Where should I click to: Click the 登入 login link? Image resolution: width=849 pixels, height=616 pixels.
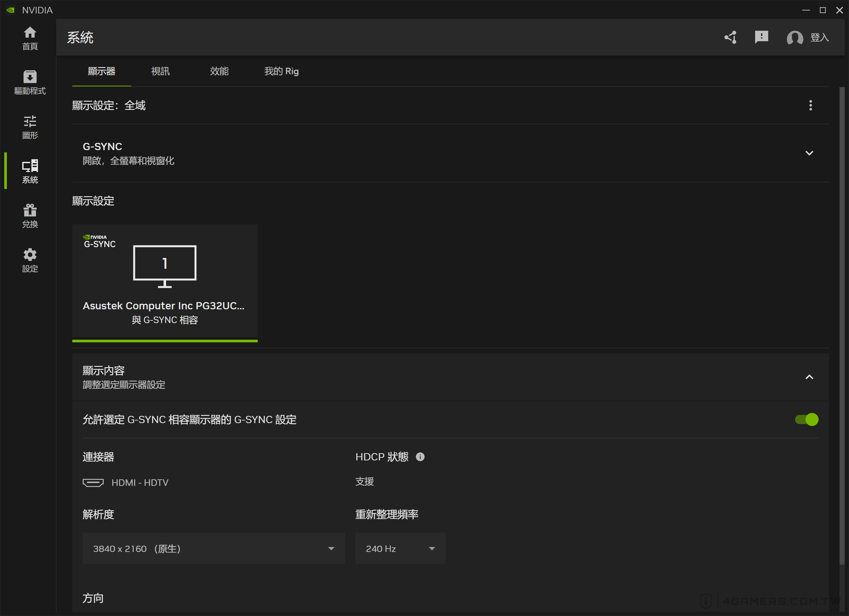click(x=820, y=37)
